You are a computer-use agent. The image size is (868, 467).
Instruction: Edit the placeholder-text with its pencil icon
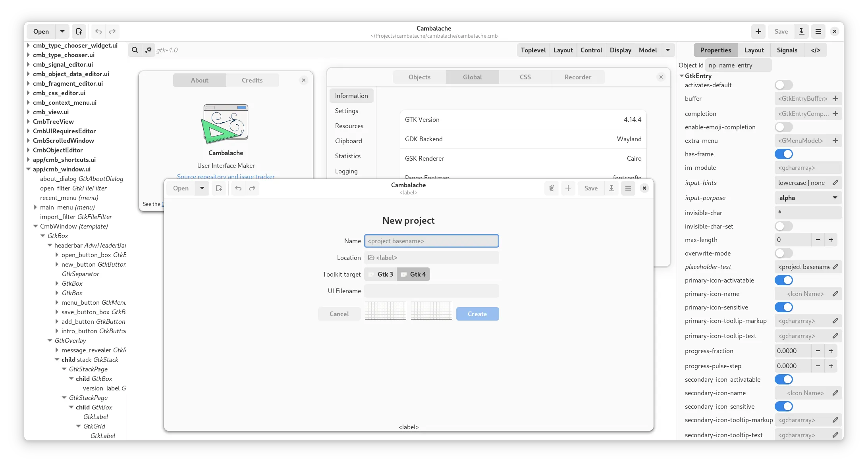tap(835, 267)
